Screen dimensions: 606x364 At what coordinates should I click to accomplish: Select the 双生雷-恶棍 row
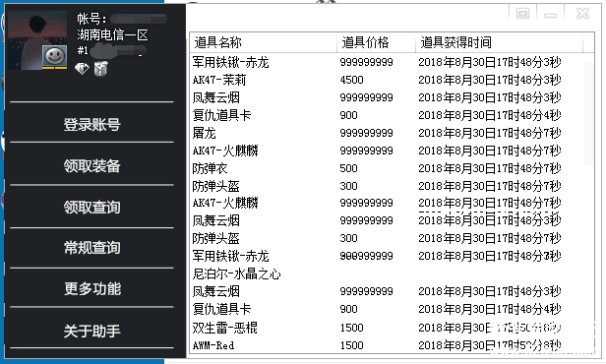click(x=387, y=328)
